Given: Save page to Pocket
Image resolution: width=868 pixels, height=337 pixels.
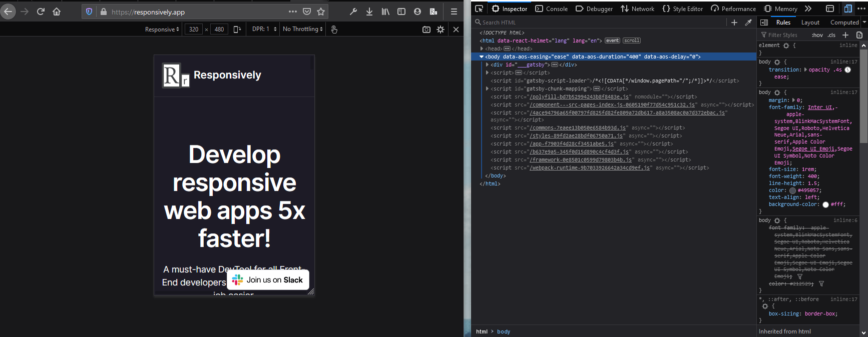Looking at the screenshot, I should [x=307, y=11].
